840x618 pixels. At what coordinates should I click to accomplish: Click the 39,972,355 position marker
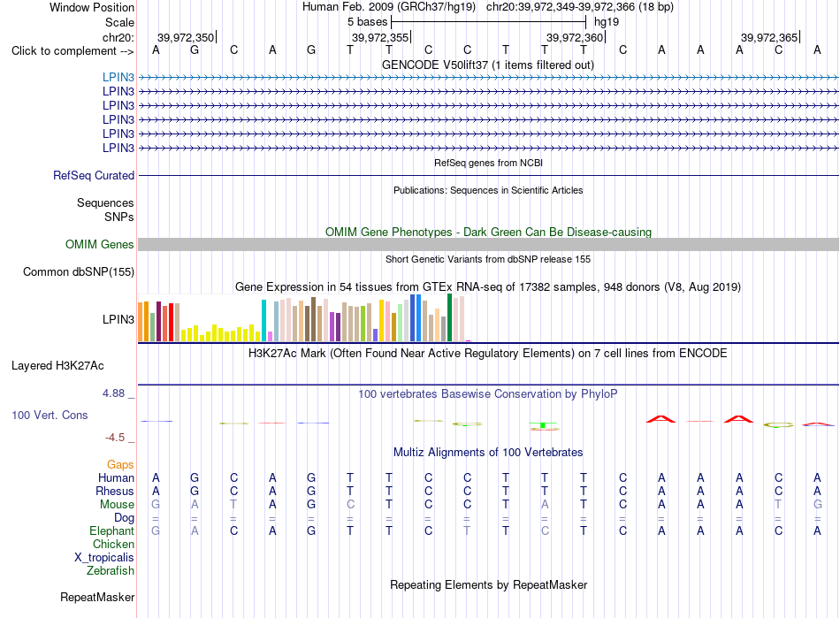click(x=381, y=37)
